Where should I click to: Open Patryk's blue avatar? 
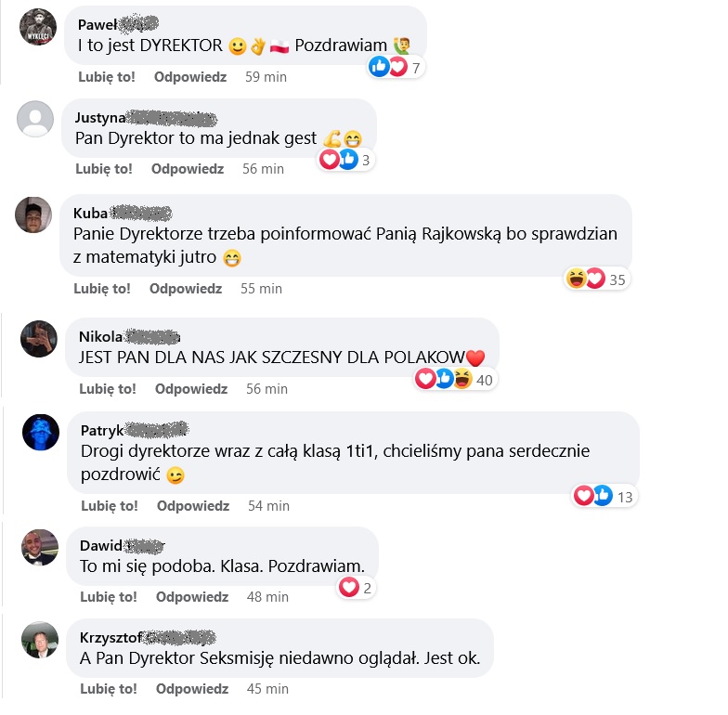pyautogui.click(x=41, y=433)
